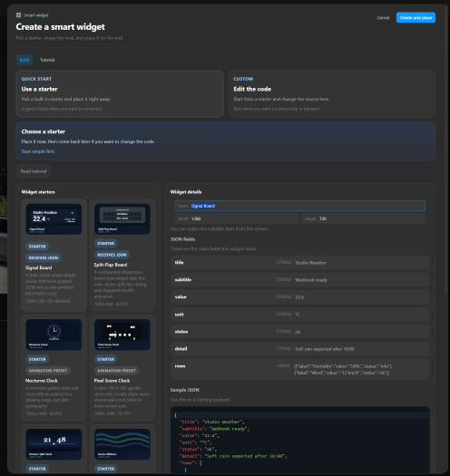Click the Nocturne Clock starter thumbnail
The height and width of the screenshot is (476, 450).
pos(54,335)
